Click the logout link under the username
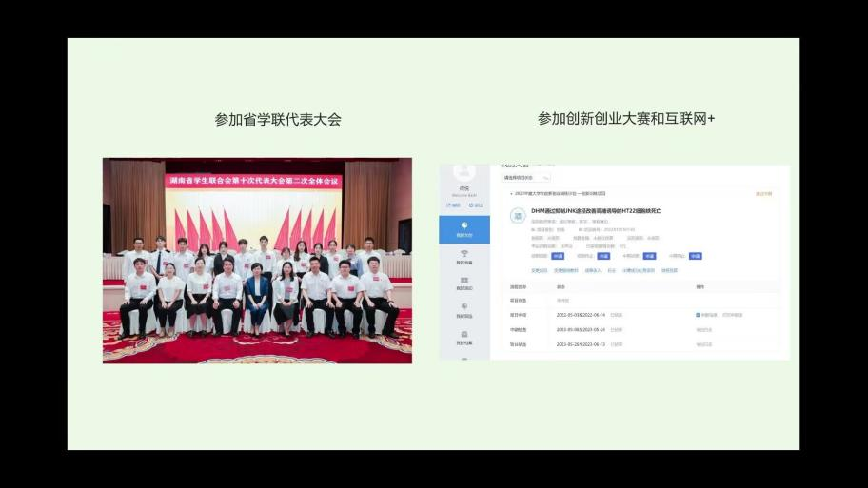The width and height of the screenshot is (868, 488). (476, 205)
